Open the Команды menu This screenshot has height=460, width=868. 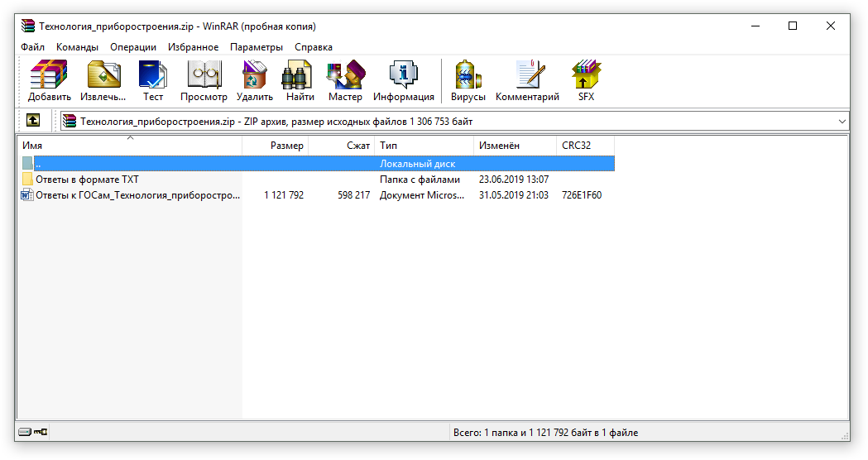tap(77, 47)
